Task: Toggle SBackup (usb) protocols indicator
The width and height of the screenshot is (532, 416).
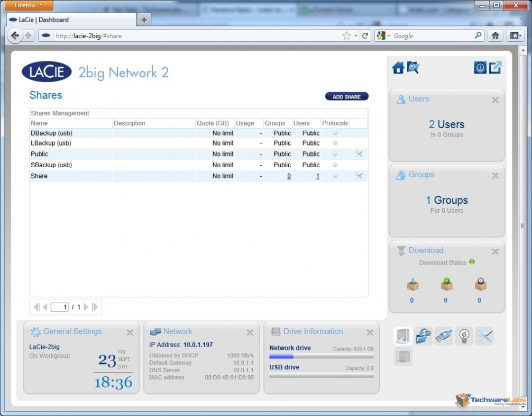Action: pyautogui.click(x=335, y=165)
